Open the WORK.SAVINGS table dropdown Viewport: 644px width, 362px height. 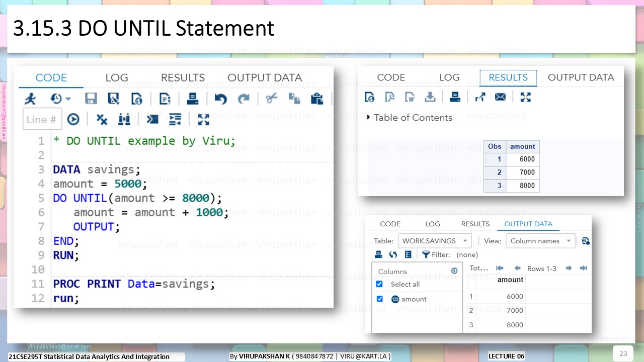click(x=435, y=241)
